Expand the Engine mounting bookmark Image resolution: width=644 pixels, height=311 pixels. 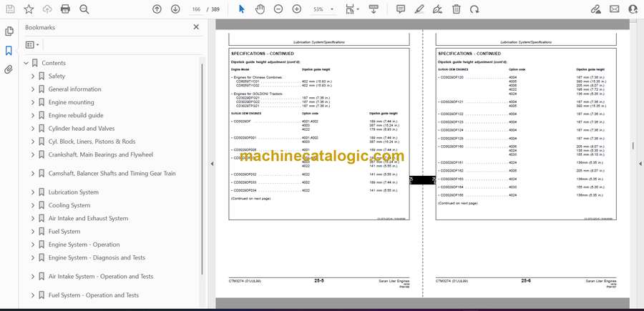(x=33, y=102)
